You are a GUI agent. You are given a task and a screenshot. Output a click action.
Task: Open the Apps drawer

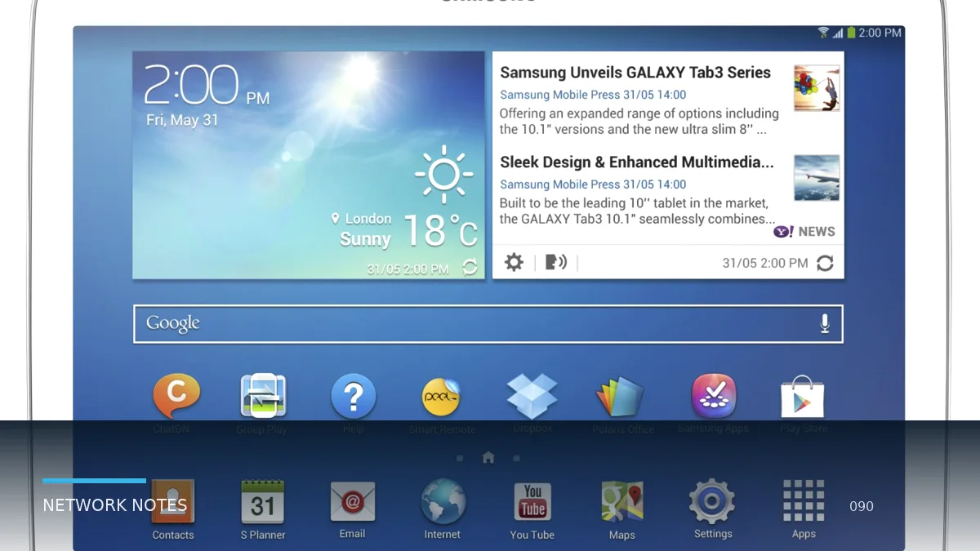804,500
